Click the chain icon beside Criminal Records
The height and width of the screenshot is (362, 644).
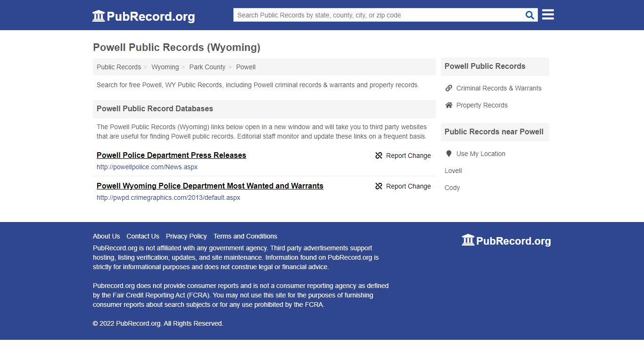click(449, 88)
